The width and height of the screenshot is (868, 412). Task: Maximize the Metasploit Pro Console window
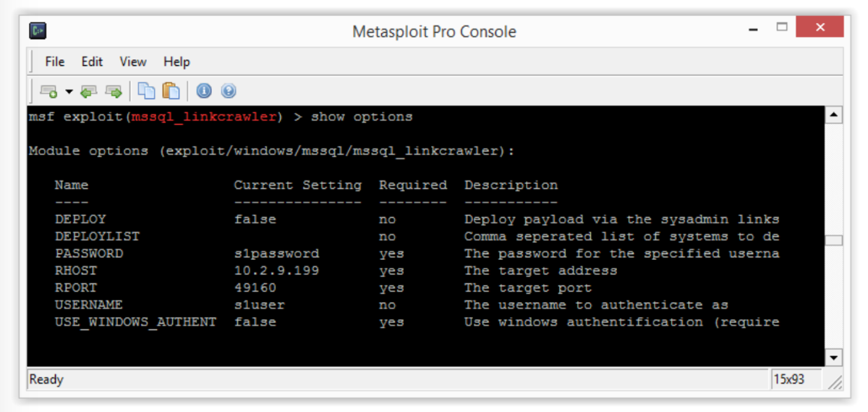click(x=781, y=28)
